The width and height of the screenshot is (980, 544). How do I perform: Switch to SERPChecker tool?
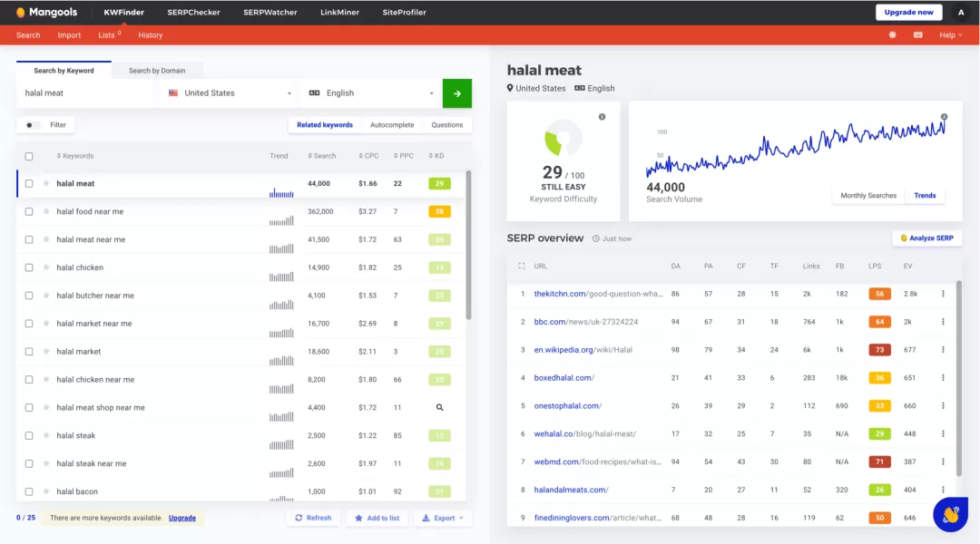pos(194,13)
